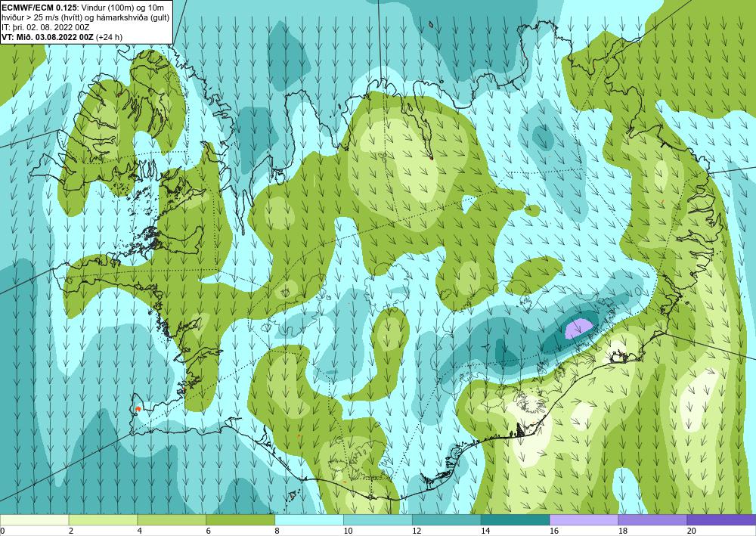
Task: Click the legend label '14'
Action: [x=485, y=531]
